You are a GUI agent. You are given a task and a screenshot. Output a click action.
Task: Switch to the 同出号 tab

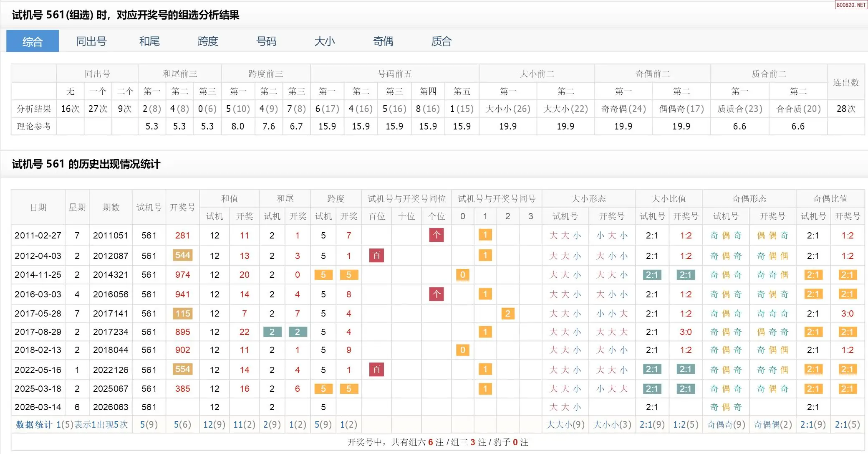[91, 41]
